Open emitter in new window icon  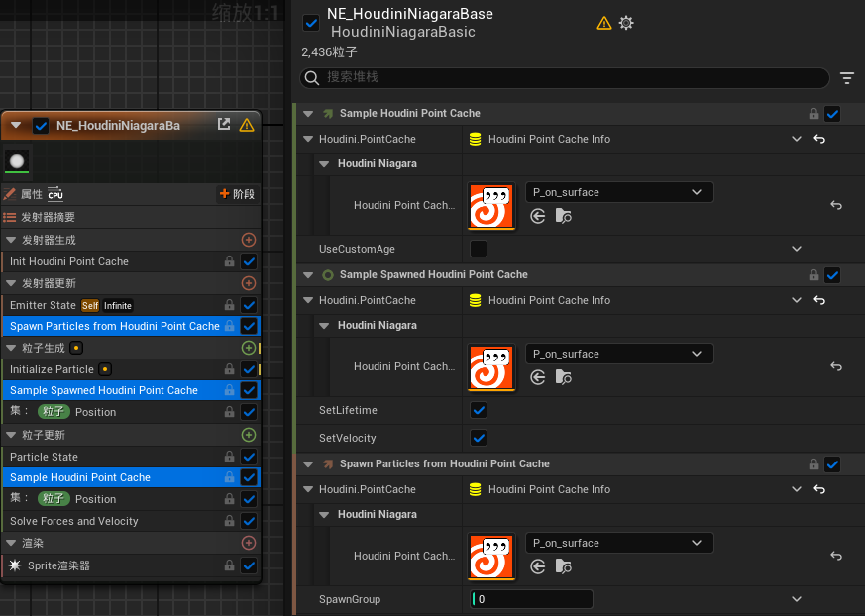223,124
